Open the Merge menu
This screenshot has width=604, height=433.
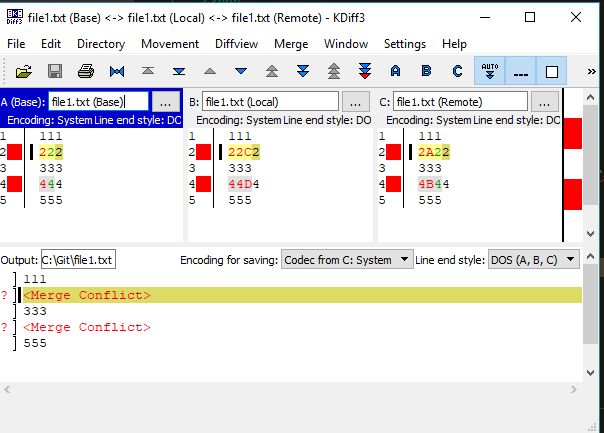(x=291, y=44)
